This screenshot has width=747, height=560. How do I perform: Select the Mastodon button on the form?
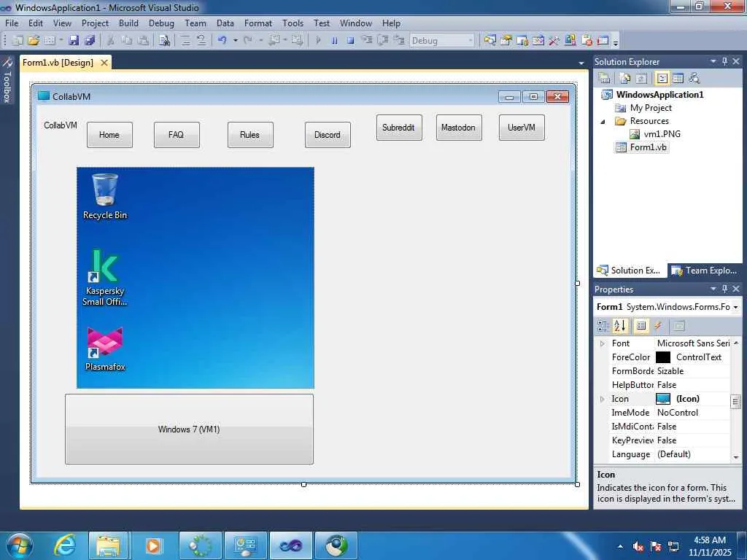point(459,128)
